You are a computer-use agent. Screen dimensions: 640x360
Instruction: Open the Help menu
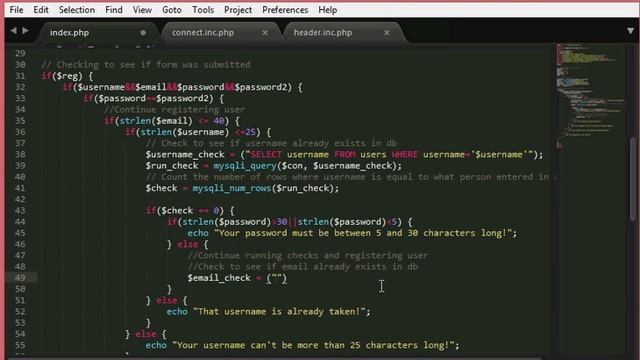click(x=328, y=10)
